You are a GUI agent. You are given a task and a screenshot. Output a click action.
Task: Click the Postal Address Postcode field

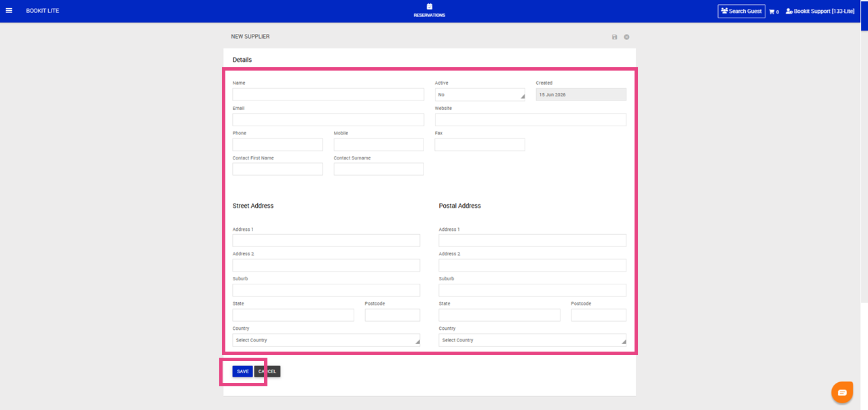(x=599, y=315)
